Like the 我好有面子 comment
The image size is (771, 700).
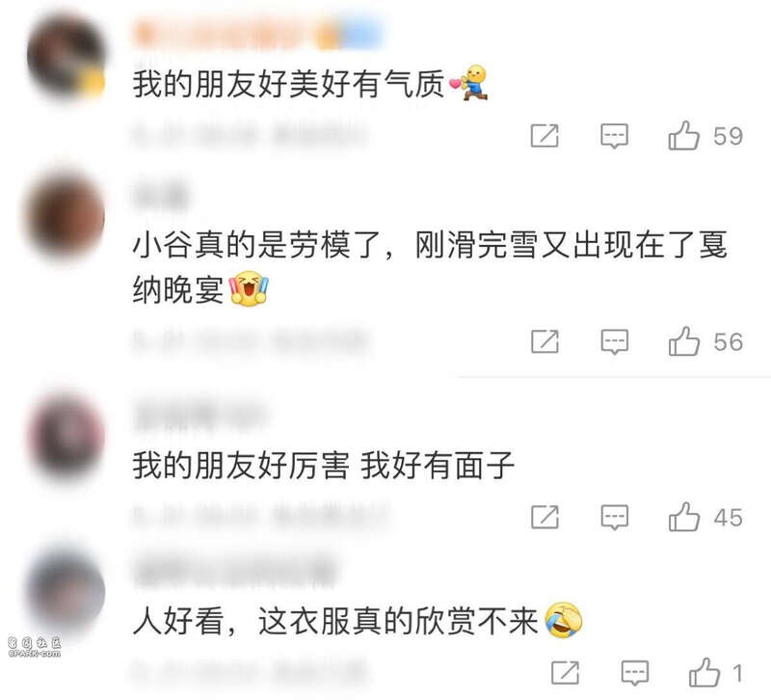[683, 517]
